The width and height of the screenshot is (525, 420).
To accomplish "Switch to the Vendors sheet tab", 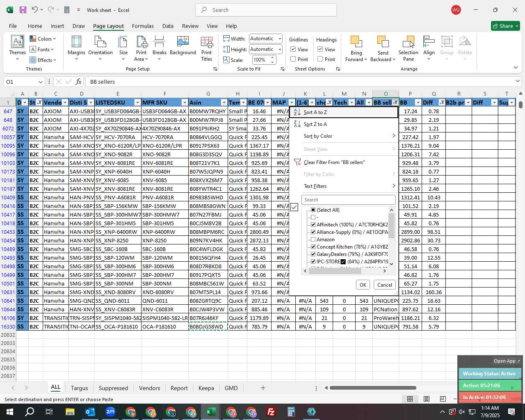I will pos(149,388).
